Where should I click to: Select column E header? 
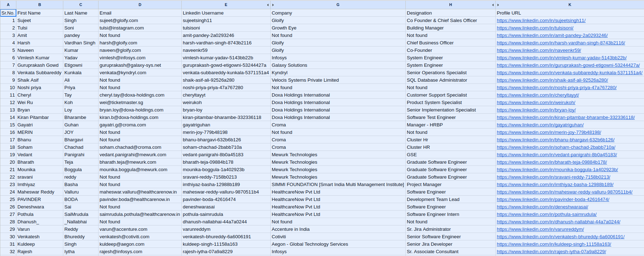226,5
